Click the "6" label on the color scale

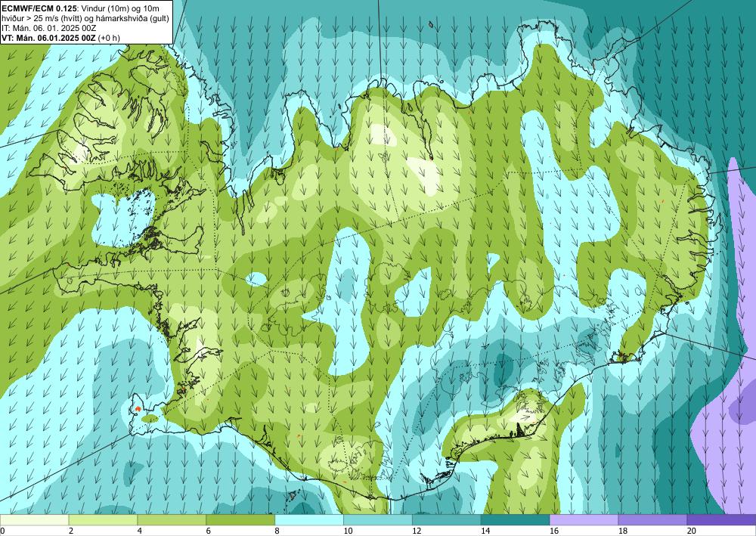pos(209,531)
